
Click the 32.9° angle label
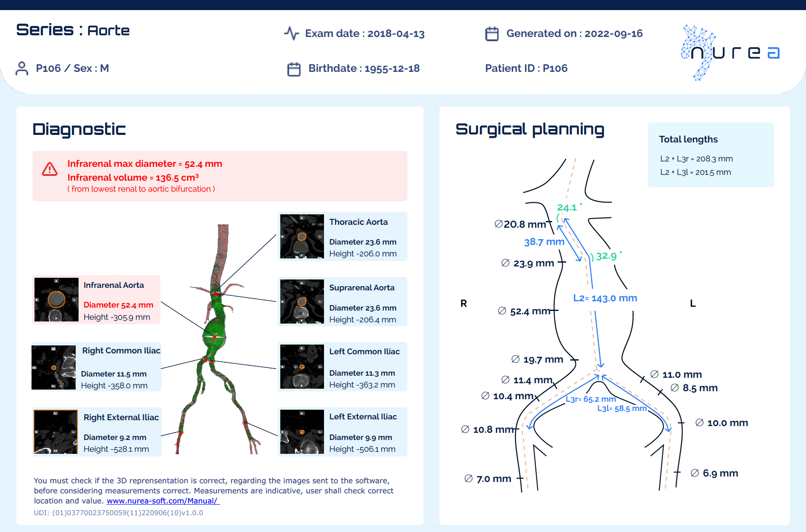pos(608,256)
